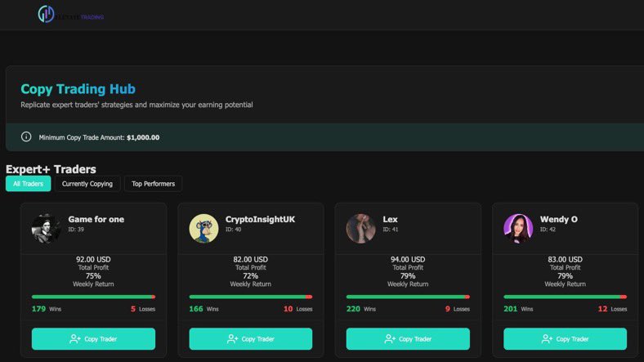Viewport: 644px width, 362px height.
Task: Click the 92.00 USD total profit
Action: [93, 259]
